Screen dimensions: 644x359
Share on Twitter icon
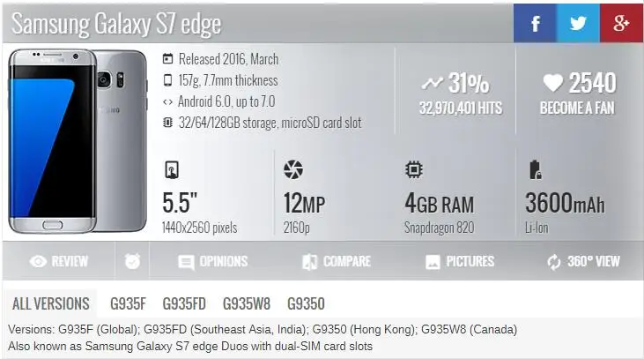pos(578,23)
